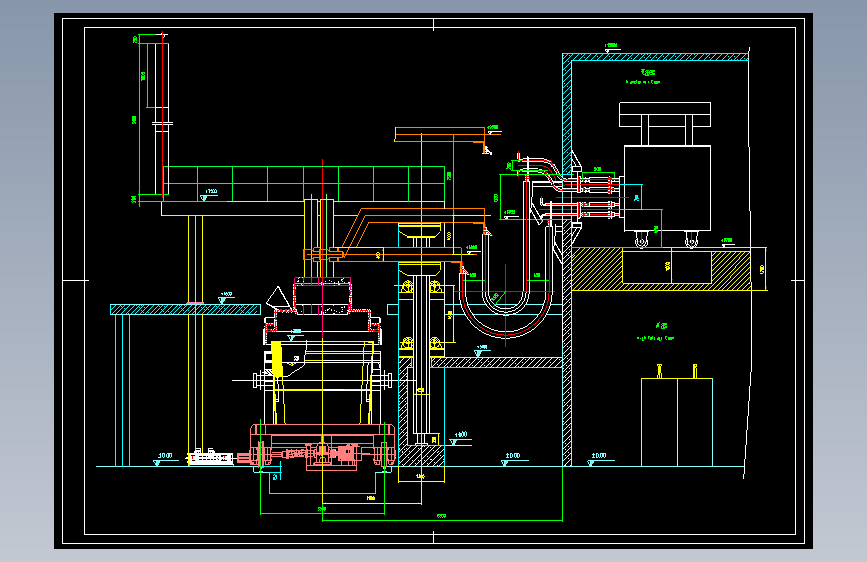
Task: Click the cyan hatched operating platform beside the ladle
Action: (x=185, y=309)
